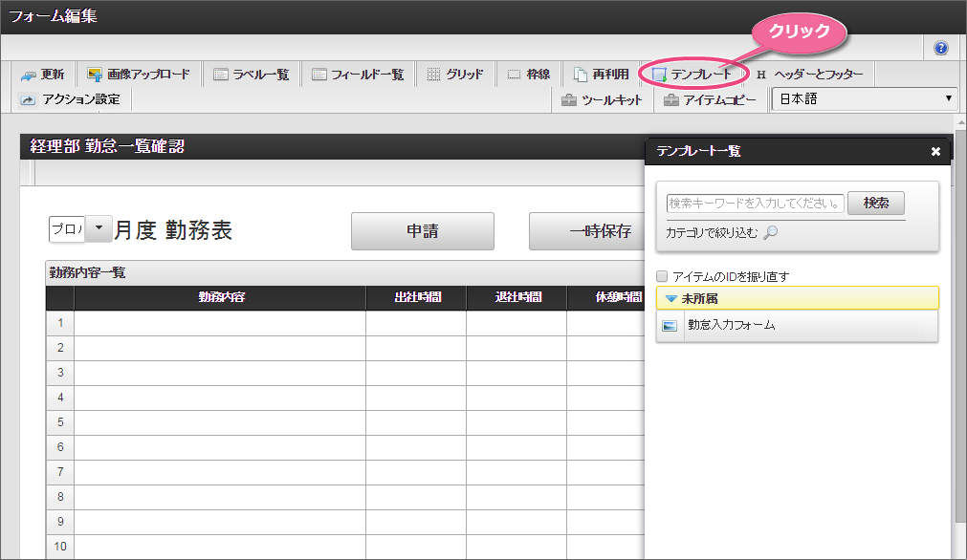This screenshot has height=560, width=967.
Task: Click the template search keyword input field
Action: pyautogui.click(x=756, y=204)
